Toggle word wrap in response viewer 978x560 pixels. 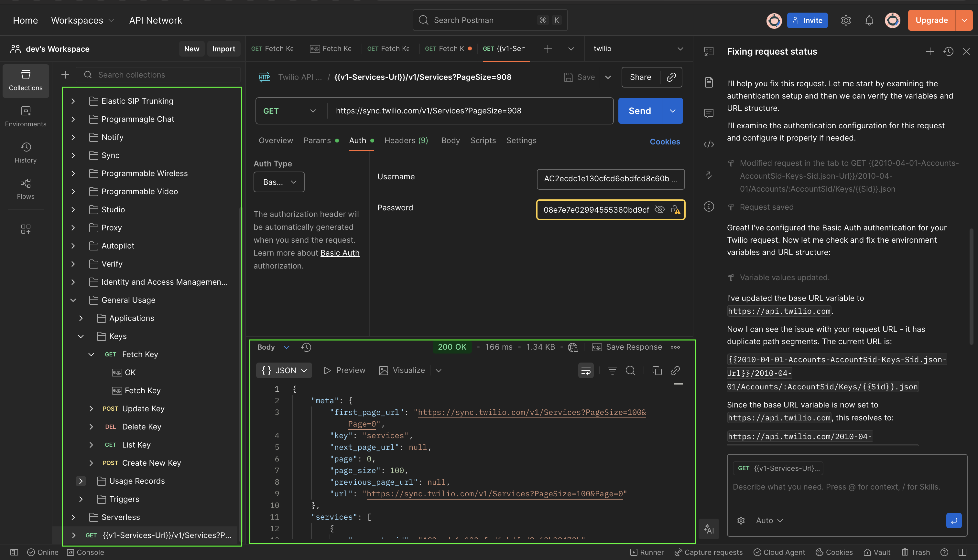click(585, 370)
